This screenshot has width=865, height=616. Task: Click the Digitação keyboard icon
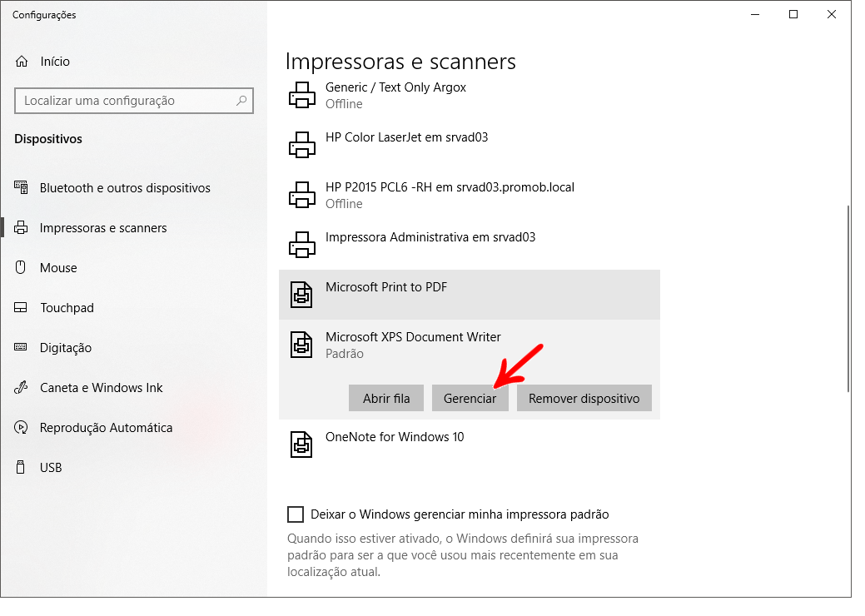(x=21, y=347)
